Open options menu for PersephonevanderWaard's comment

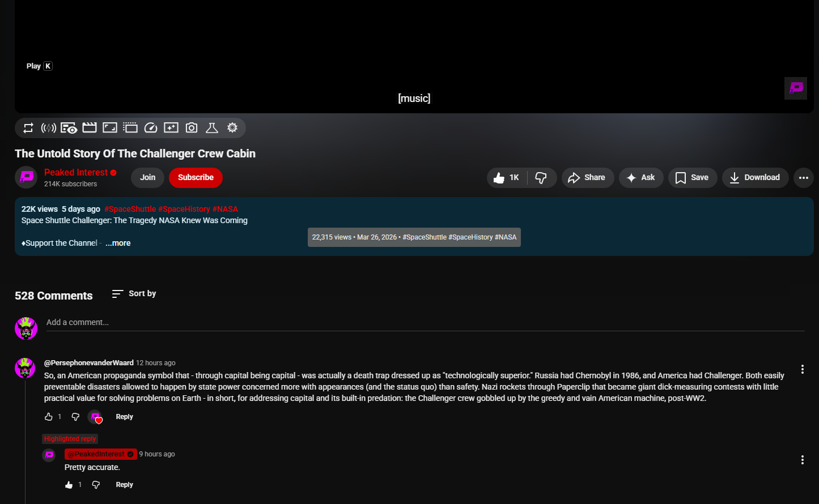[802, 369]
